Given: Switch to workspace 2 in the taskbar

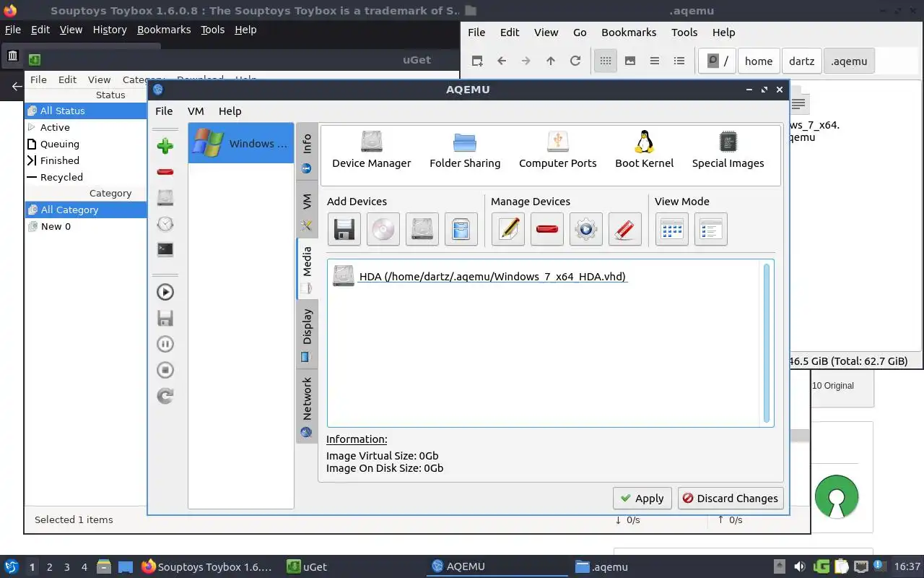Looking at the screenshot, I should [50, 567].
